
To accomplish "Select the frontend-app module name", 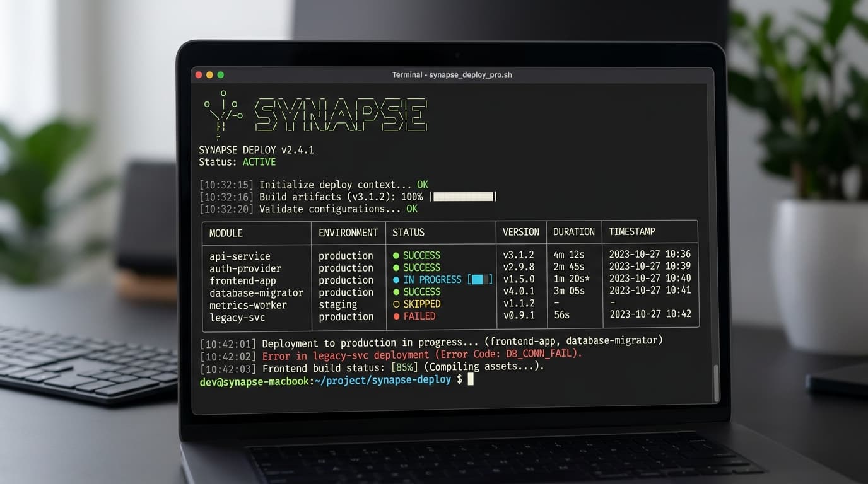I will click(x=243, y=280).
